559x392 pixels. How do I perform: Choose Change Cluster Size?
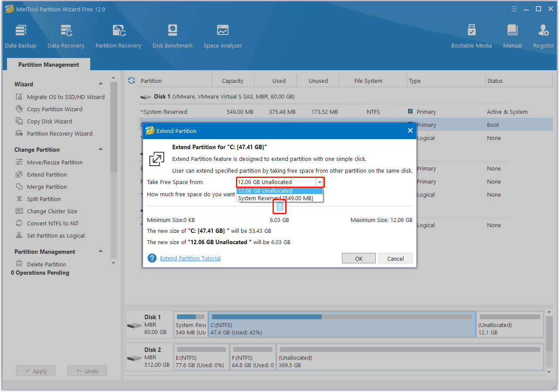click(x=46, y=211)
